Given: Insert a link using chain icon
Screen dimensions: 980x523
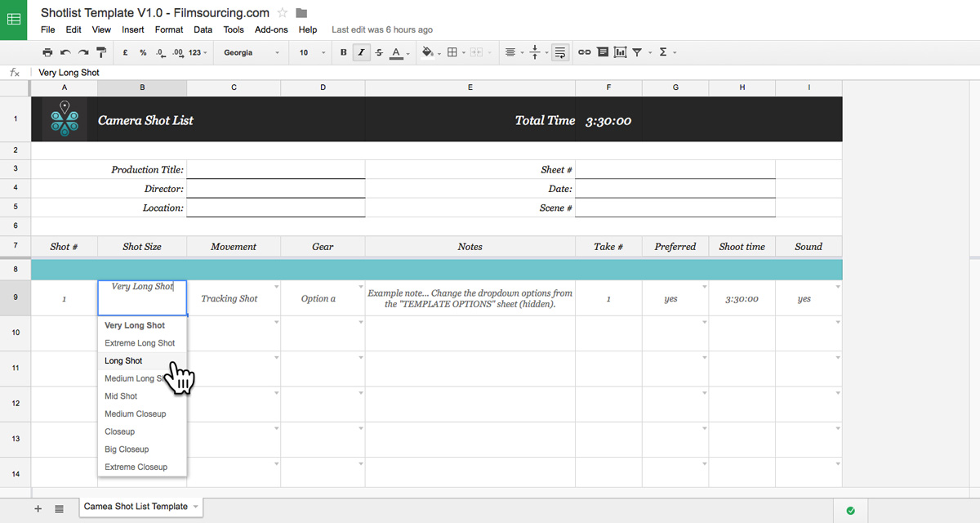Looking at the screenshot, I should tap(585, 52).
